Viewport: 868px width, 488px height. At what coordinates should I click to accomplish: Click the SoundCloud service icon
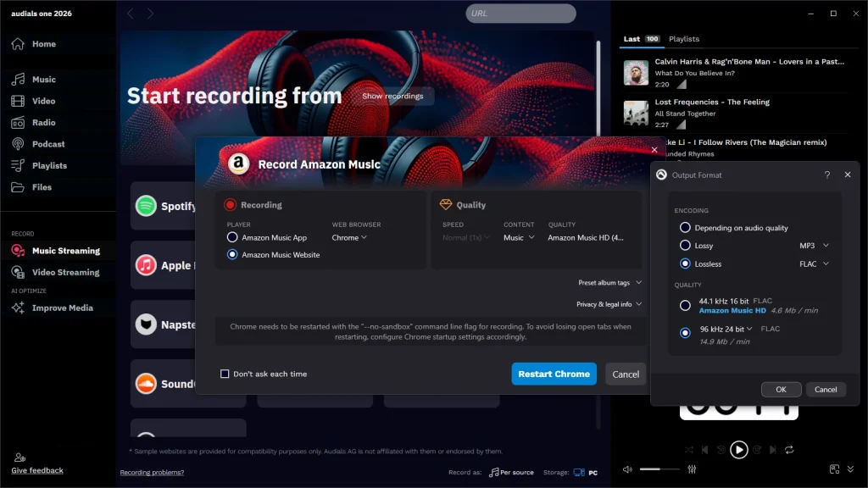(x=146, y=384)
